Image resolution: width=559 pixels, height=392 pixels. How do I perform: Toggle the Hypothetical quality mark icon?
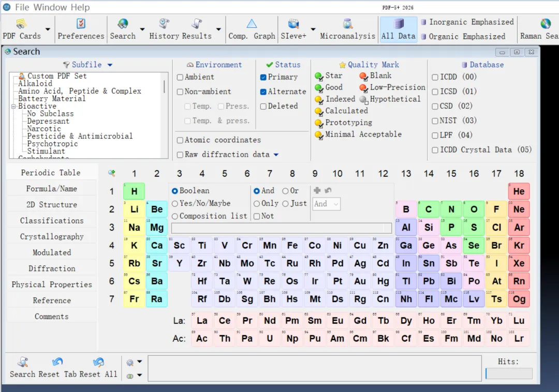(x=364, y=100)
